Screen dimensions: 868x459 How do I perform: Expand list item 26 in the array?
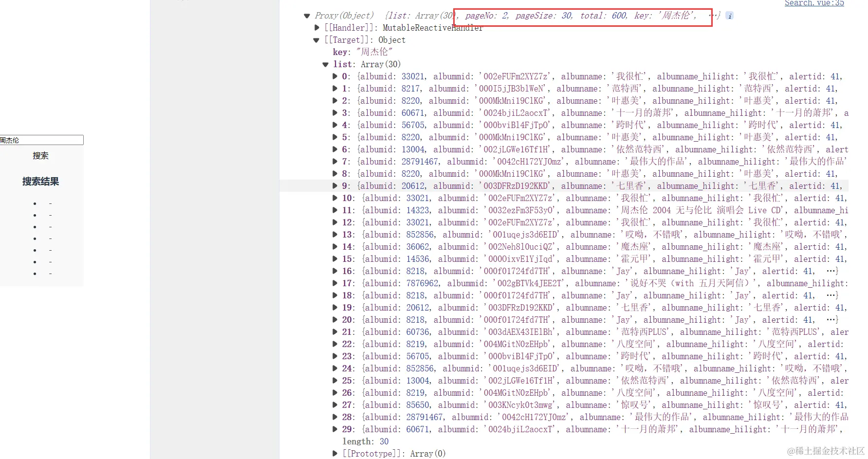[335, 393]
